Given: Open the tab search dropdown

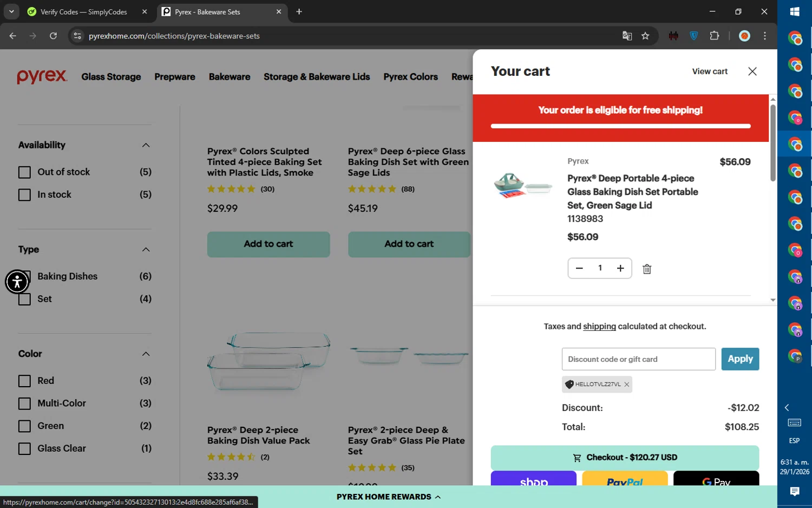Looking at the screenshot, I should pos(11,11).
